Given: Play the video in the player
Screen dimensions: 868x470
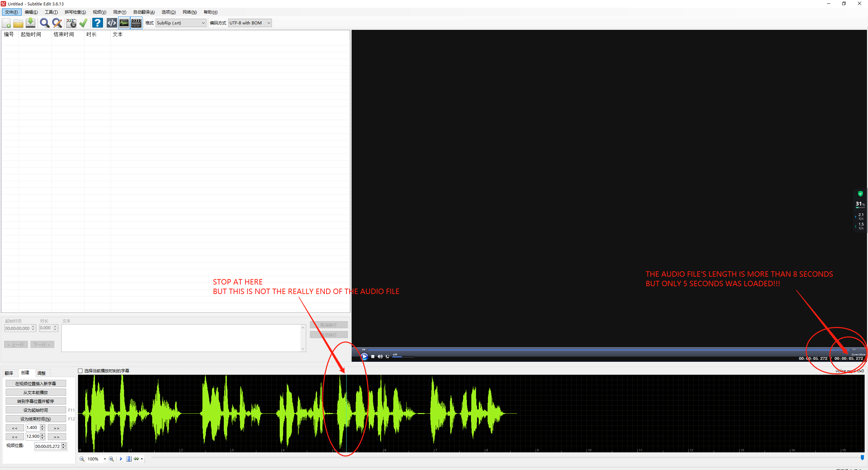Looking at the screenshot, I should [x=364, y=356].
